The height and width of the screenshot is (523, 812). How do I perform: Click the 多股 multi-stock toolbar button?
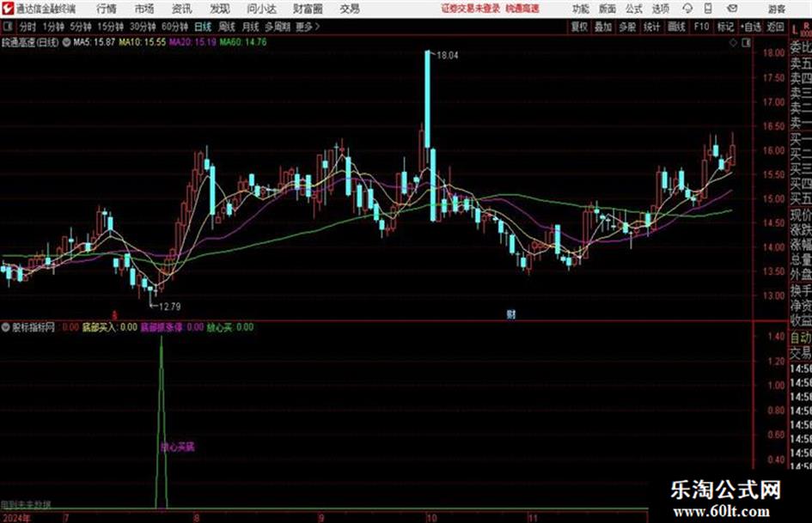point(627,27)
